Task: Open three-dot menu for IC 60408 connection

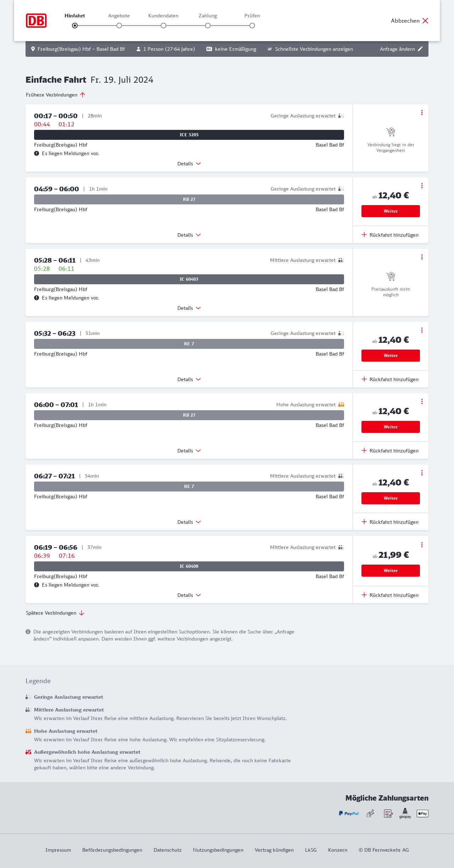Action: 422,545
